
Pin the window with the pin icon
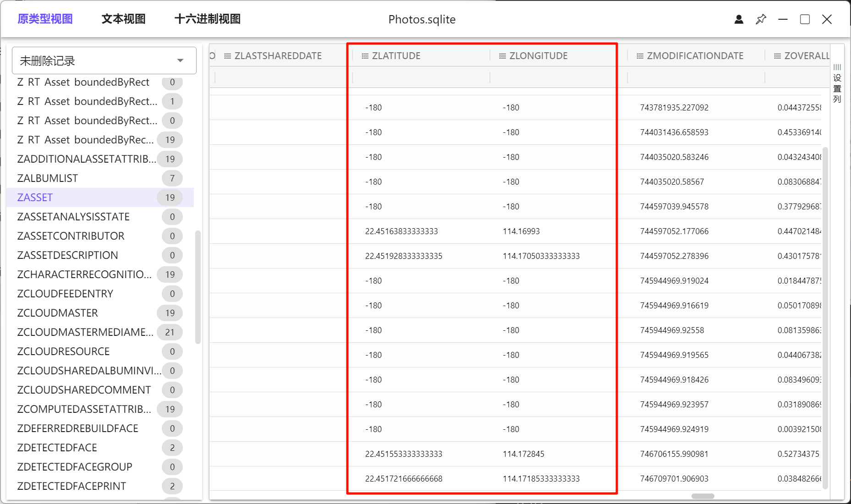[x=761, y=19]
